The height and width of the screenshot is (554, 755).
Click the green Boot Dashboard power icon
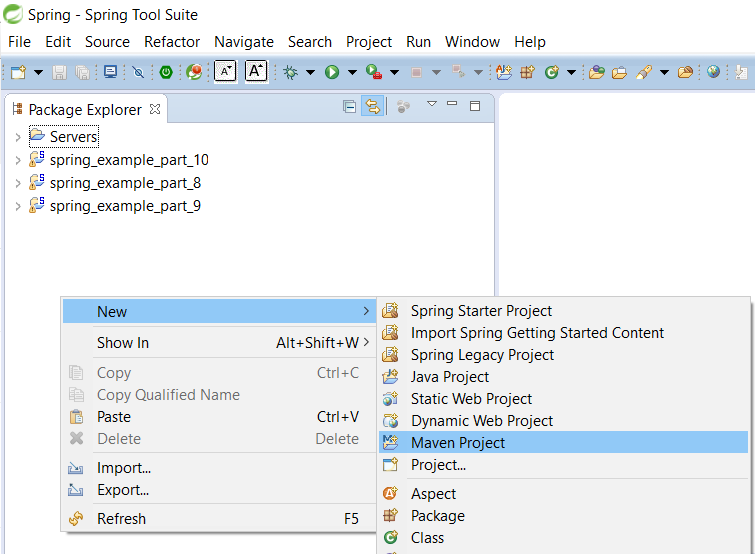click(166, 73)
